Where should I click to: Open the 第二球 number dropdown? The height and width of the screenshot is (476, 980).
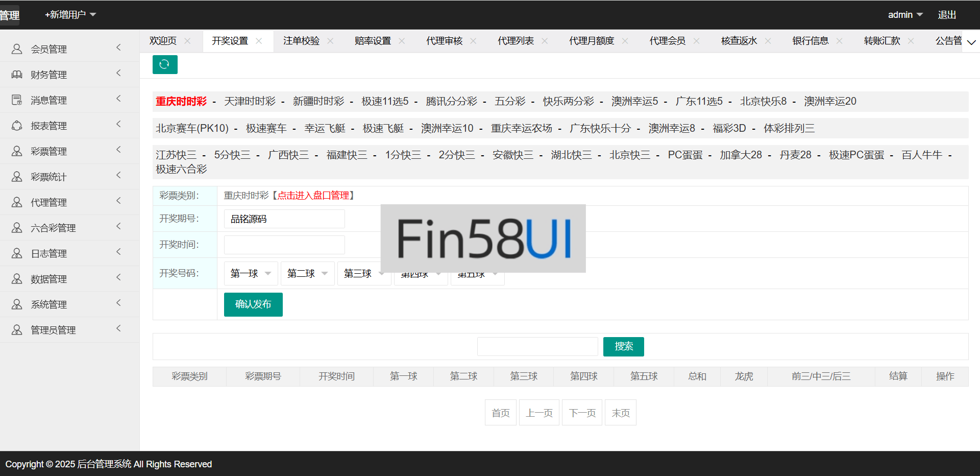pos(307,274)
